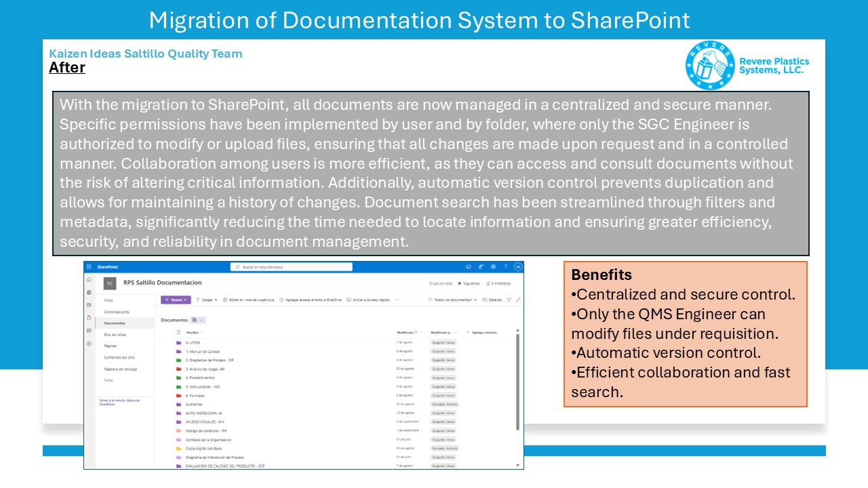This screenshot has width=868, height=488.
Task: Expand the Nuevo dropdown button
Action: pyautogui.click(x=176, y=300)
